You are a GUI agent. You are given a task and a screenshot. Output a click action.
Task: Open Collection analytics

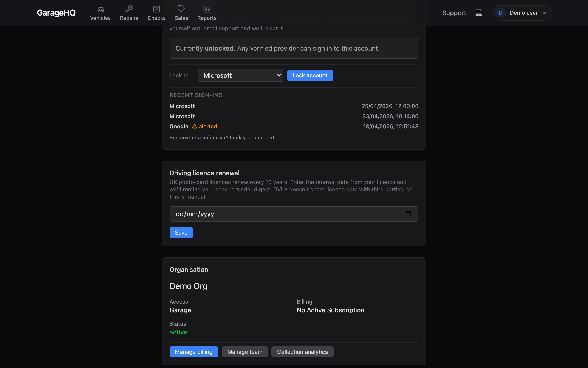coord(302,352)
